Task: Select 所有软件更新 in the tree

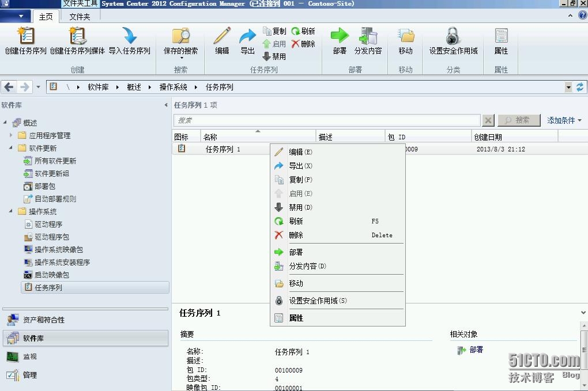Action: (x=55, y=161)
